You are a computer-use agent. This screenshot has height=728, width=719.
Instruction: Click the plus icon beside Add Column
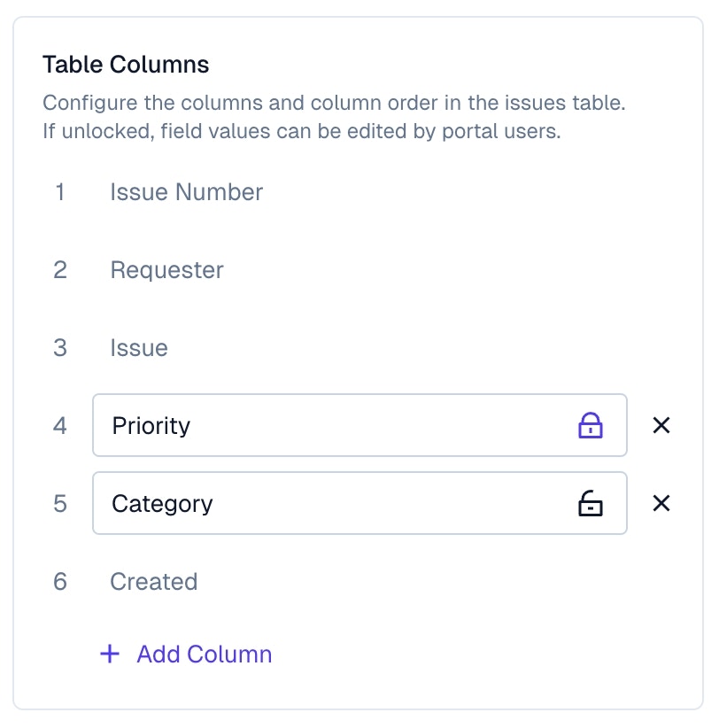(110, 654)
